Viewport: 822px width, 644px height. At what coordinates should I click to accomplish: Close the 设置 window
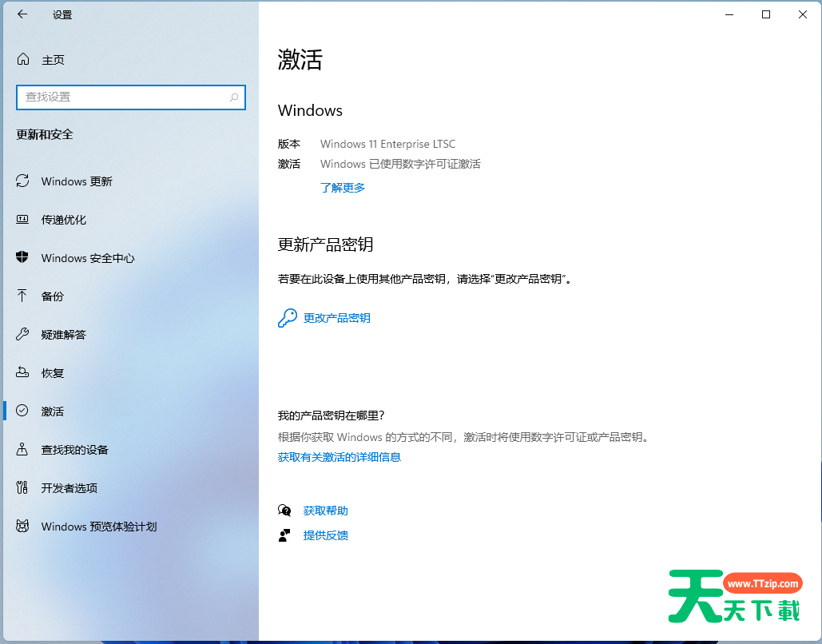[x=803, y=14]
